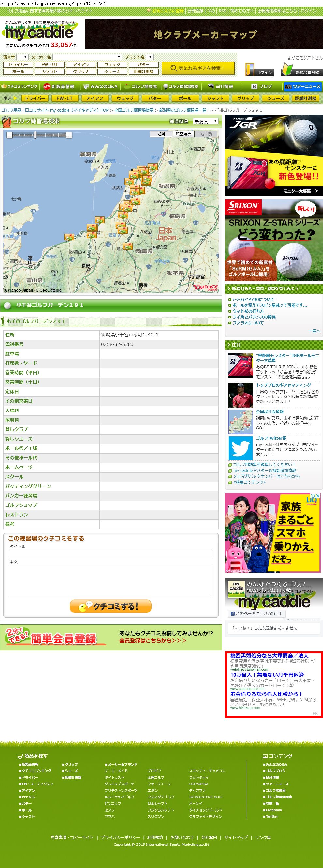
Task: Click the yellow login door icon
Action: click(x=250, y=70)
